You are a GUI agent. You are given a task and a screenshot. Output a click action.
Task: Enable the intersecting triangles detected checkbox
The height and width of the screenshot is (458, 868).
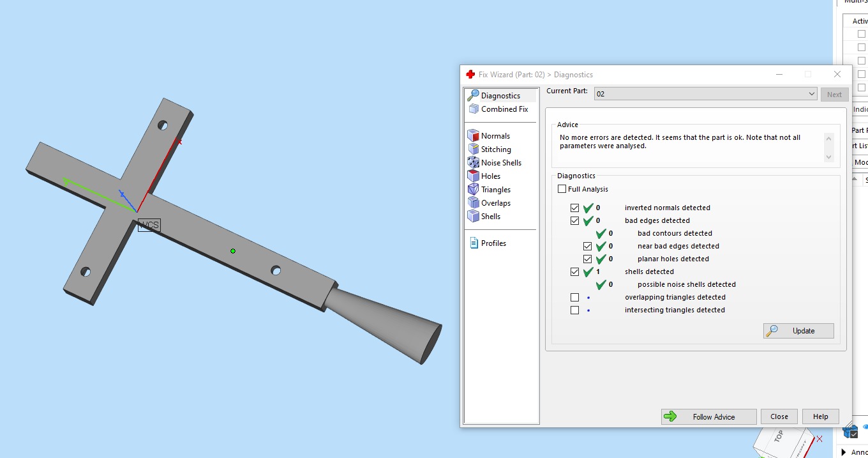tap(575, 310)
